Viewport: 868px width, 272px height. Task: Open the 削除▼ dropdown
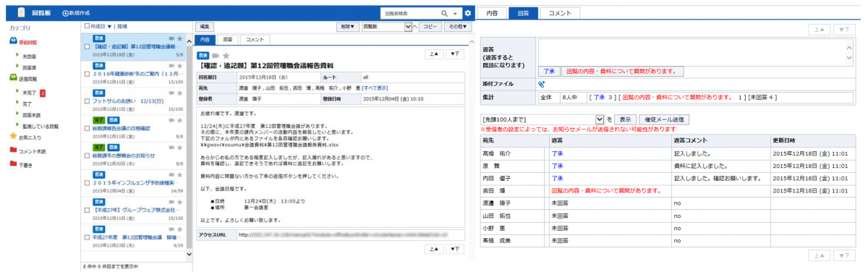[347, 26]
